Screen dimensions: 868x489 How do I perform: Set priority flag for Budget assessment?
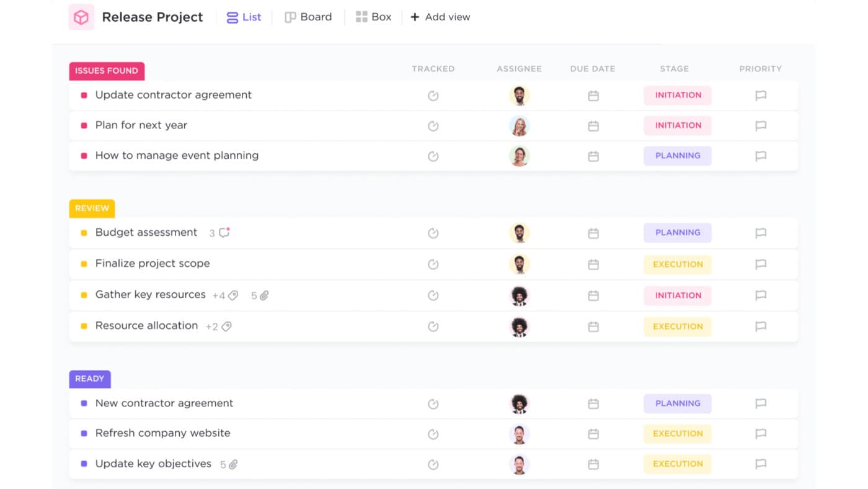[761, 233]
